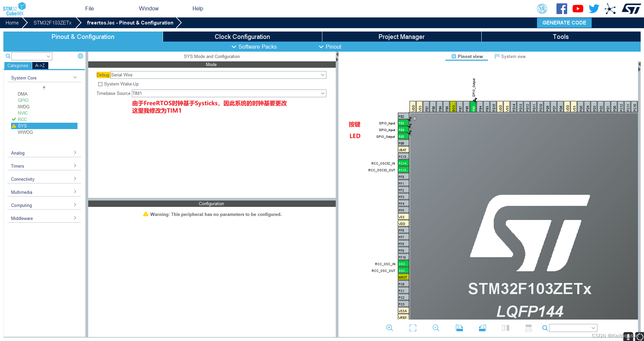
Task: Open the Timebase Source dropdown
Action: tap(229, 93)
